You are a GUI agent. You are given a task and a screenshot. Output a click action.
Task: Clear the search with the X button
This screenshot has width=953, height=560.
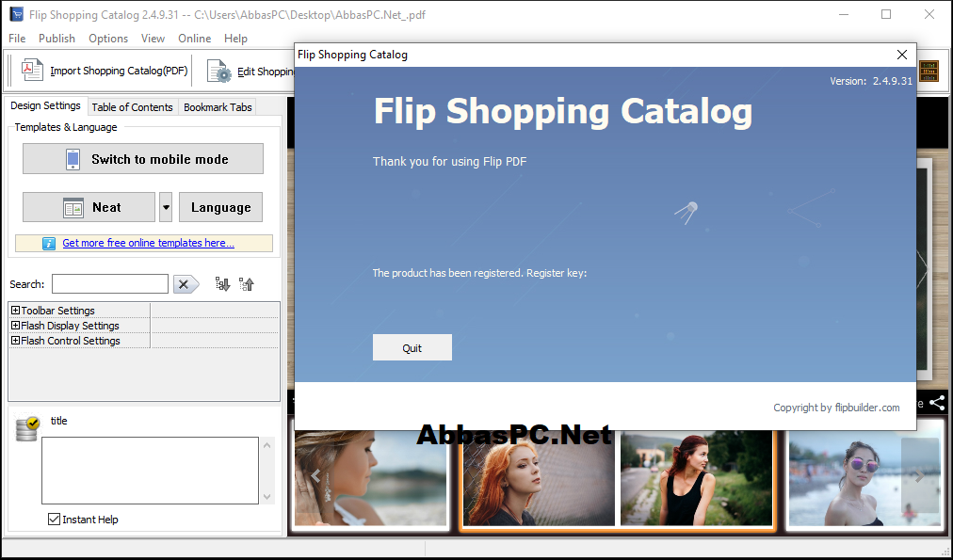tap(186, 284)
